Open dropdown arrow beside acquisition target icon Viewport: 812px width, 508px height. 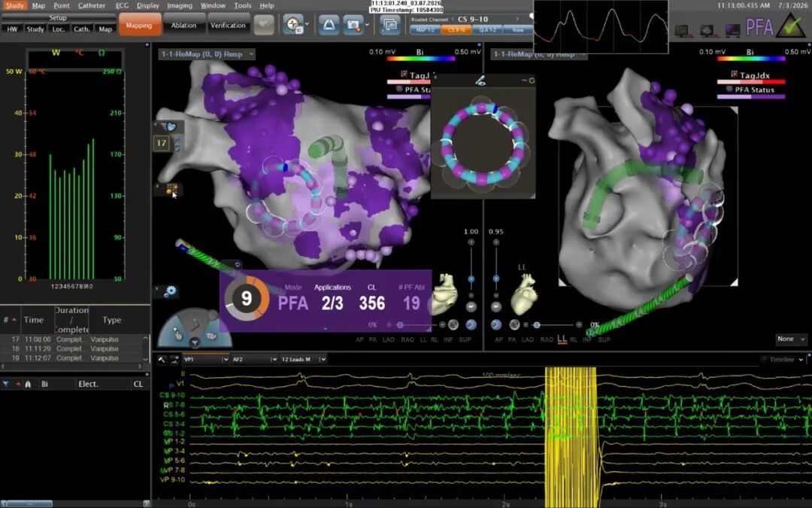pos(307,24)
